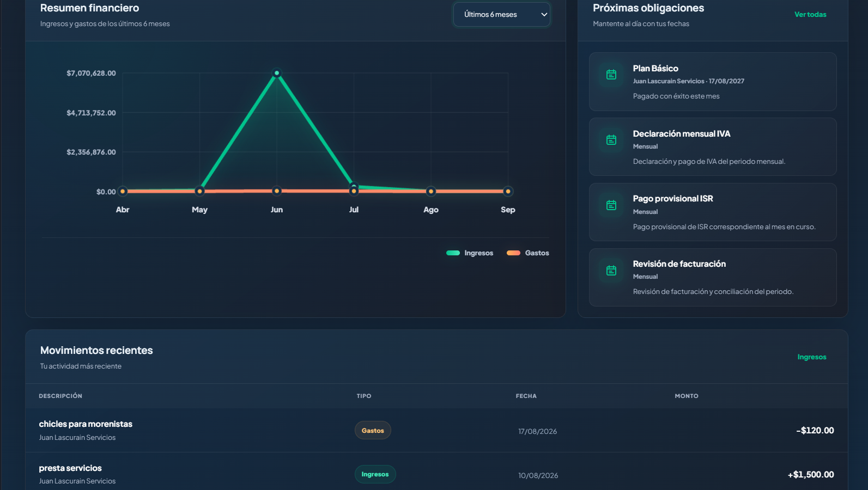Click the Gastos type badge
The image size is (868, 490).
tap(373, 430)
